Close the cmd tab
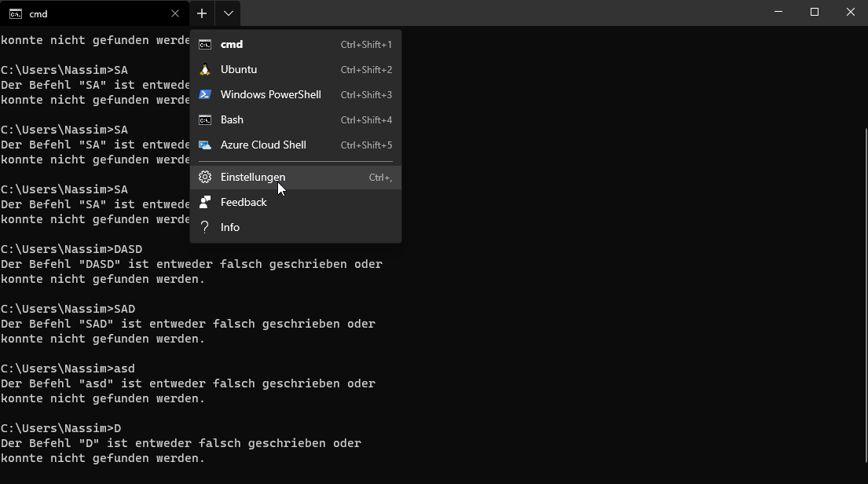This screenshot has width=868, height=484. tap(175, 14)
